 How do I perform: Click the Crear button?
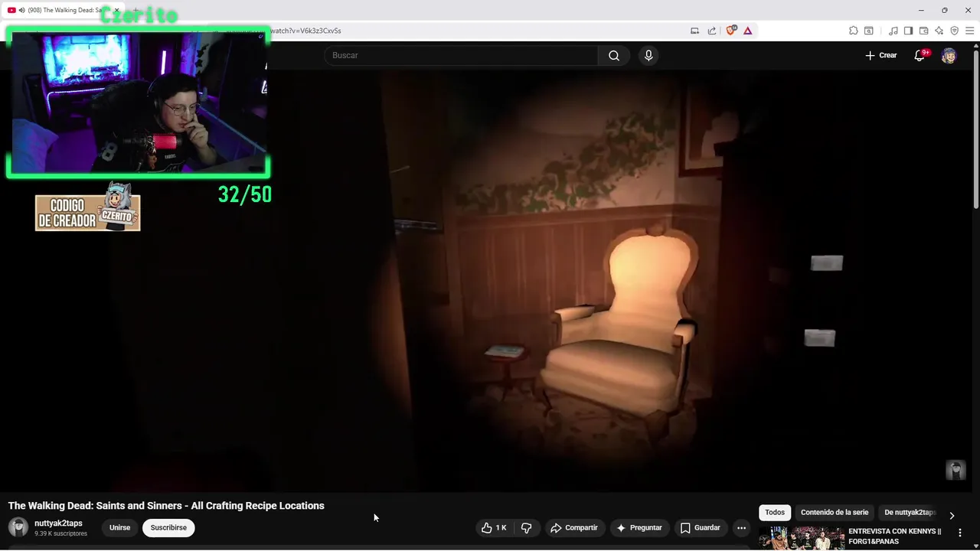pos(880,55)
